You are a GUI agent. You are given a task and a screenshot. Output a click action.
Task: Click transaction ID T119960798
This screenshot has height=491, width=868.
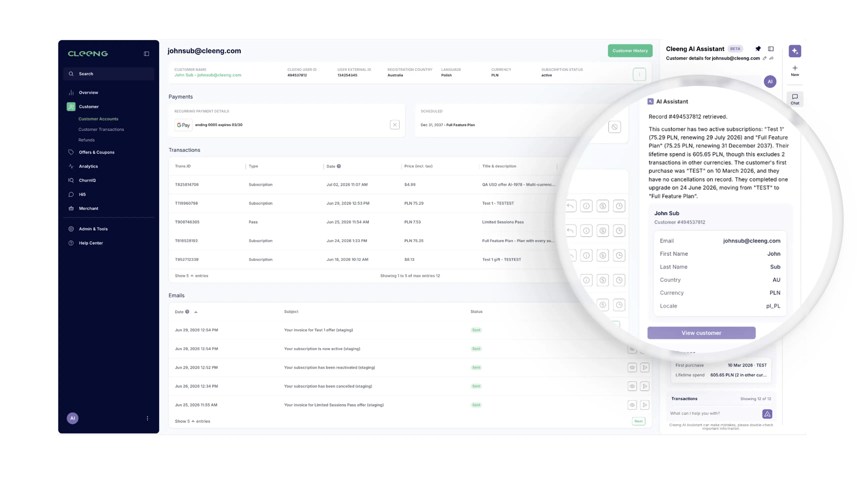(186, 203)
